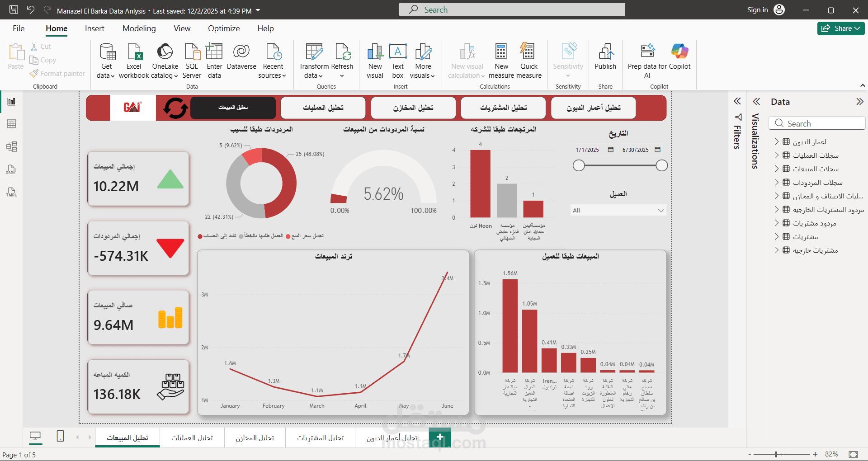Viewport: 868px width, 461px height.
Task: Expand the سجلات العمليات table
Action: pos(777,155)
